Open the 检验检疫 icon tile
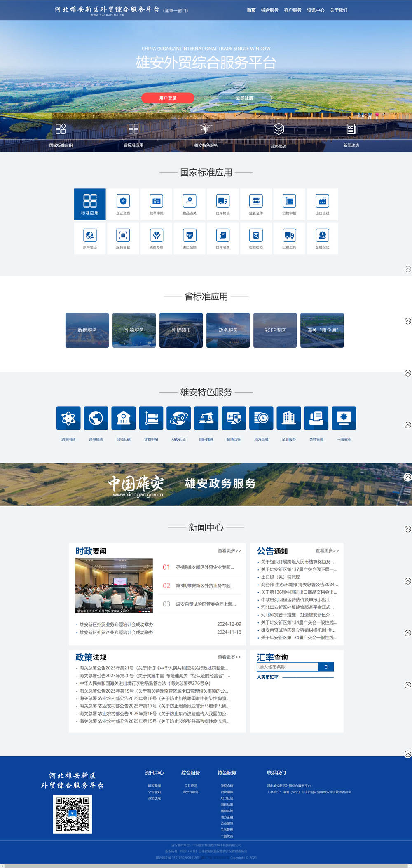Viewport: 412px width, 868px height. [256, 238]
